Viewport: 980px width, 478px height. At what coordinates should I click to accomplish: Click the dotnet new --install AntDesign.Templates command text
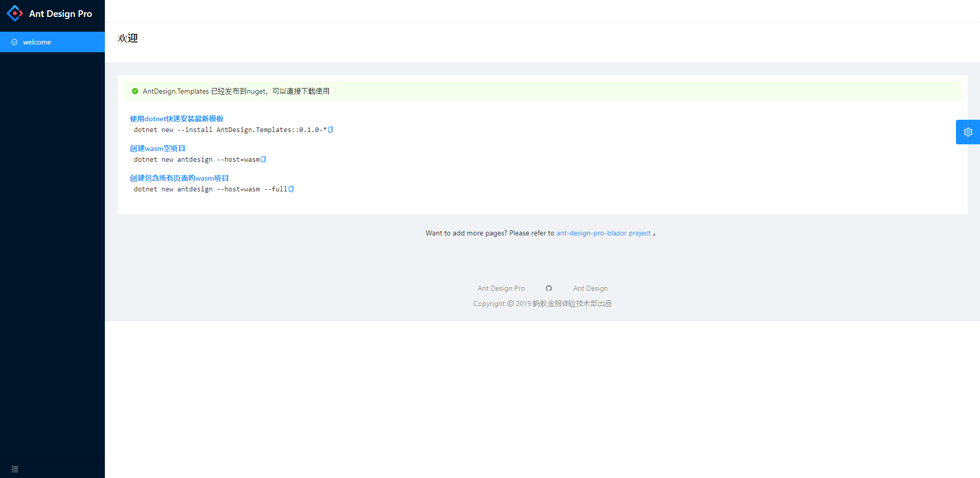(230, 130)
